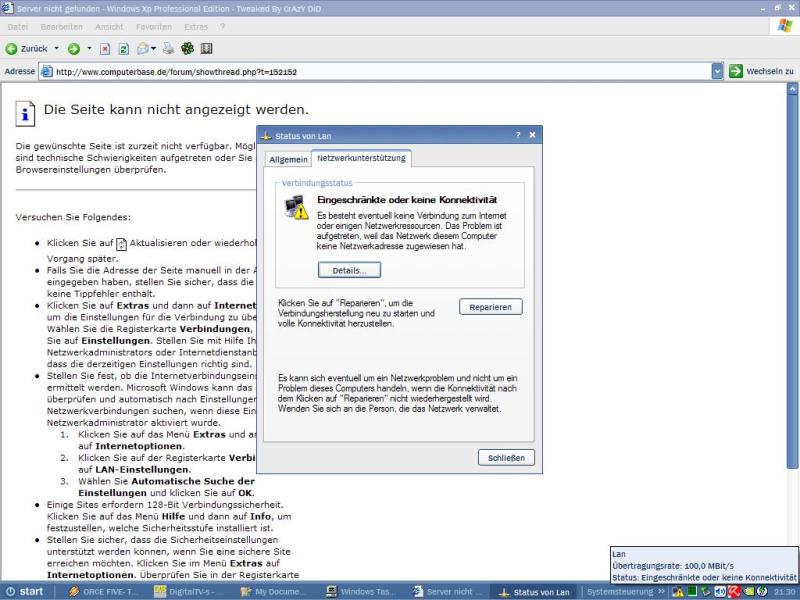Click the volume speaker tray icon
The height and width of the screenshot is (600, 800).
click(x=720, y=592)
